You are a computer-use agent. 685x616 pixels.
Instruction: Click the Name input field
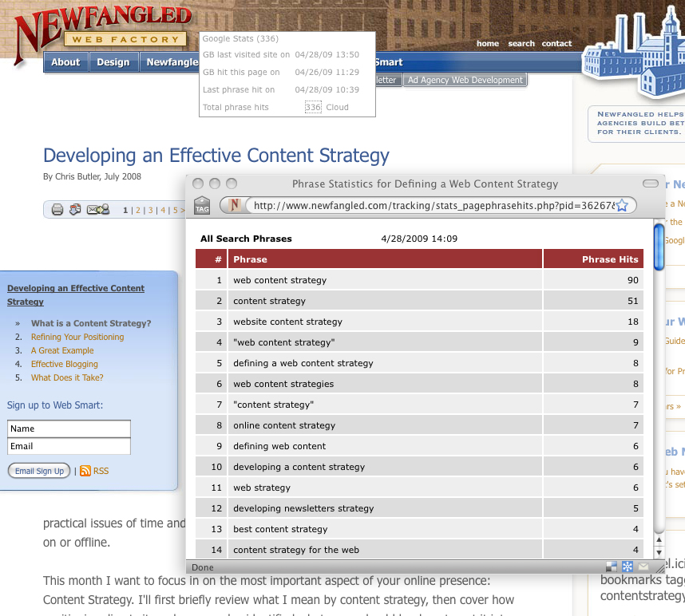click(69, 428)
